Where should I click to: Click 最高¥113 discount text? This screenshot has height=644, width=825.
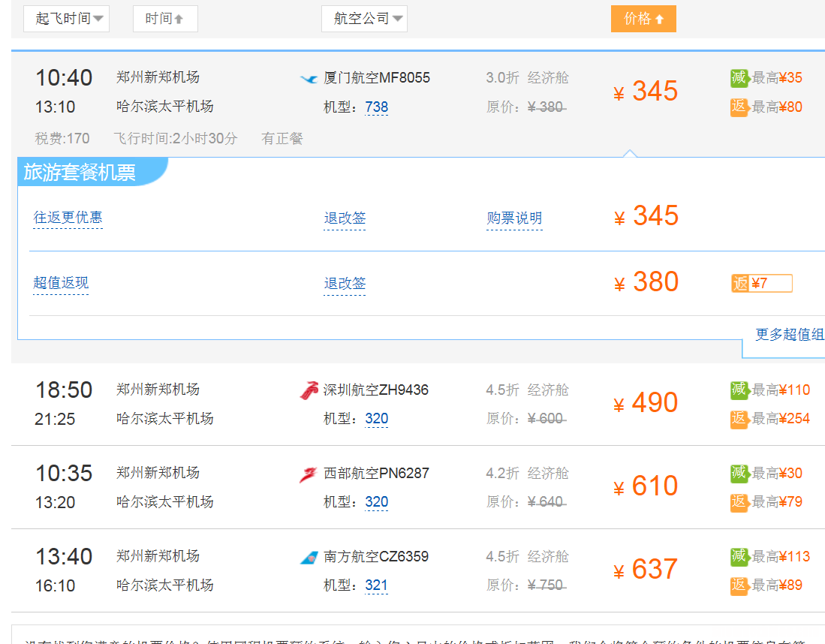click(781, 556)
